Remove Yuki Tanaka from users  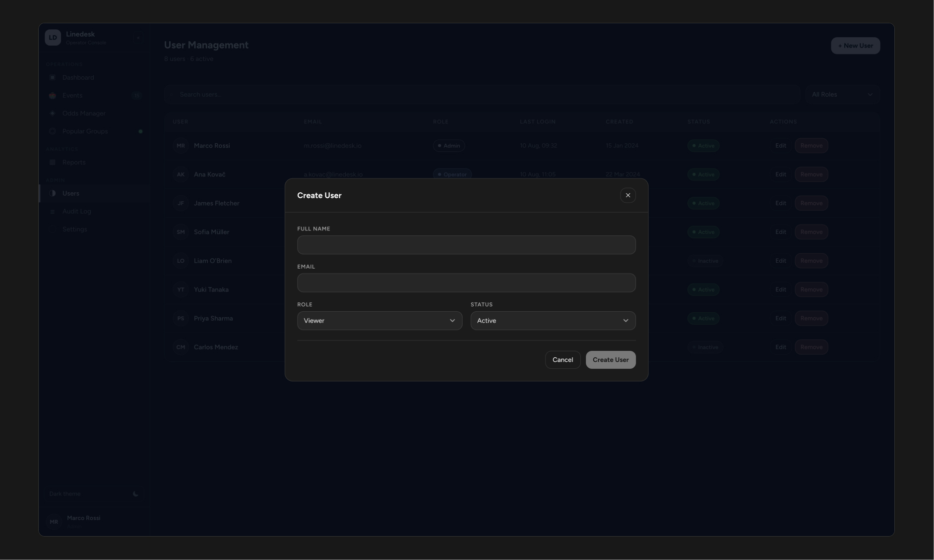point(811,289)
